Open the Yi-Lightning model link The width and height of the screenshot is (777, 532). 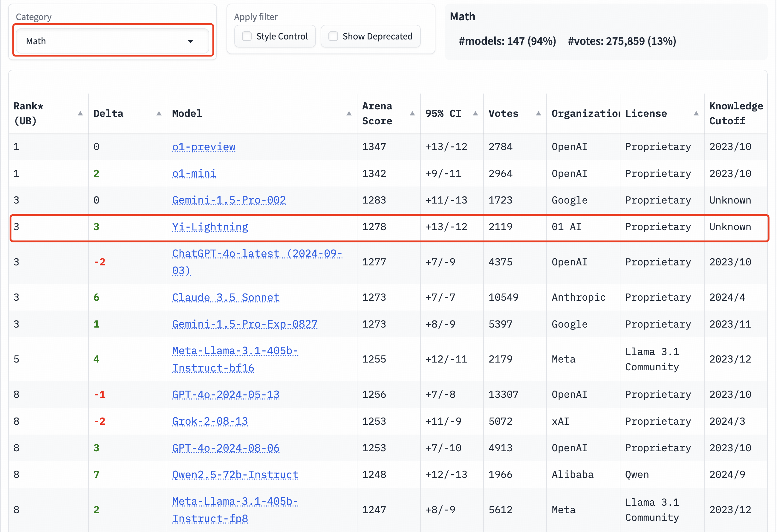click(210, 227)
